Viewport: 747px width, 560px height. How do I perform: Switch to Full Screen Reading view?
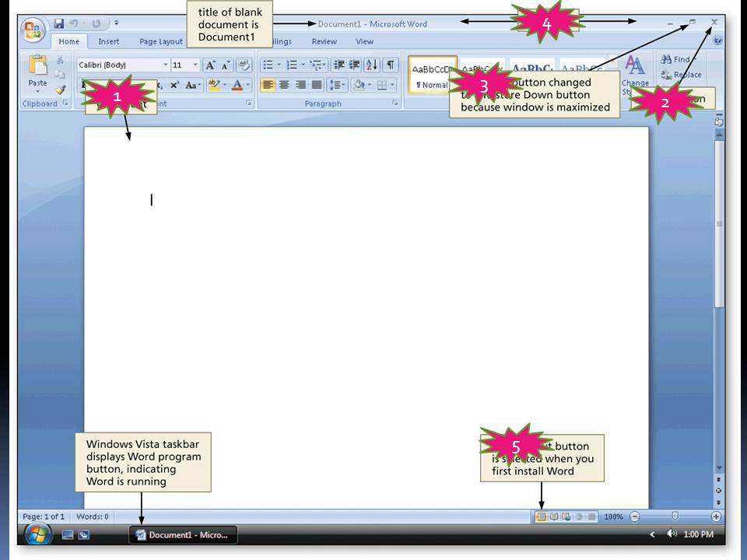point(554,516)
